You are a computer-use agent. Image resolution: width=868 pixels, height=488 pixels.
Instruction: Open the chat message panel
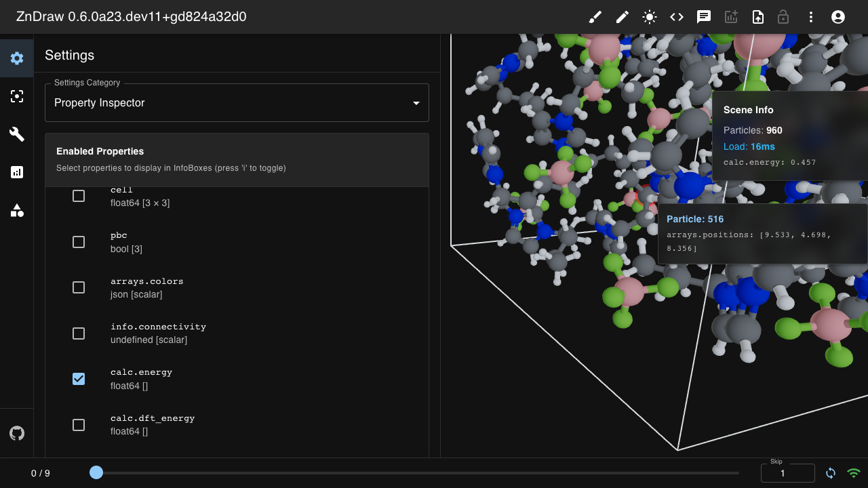coord(704,17)
